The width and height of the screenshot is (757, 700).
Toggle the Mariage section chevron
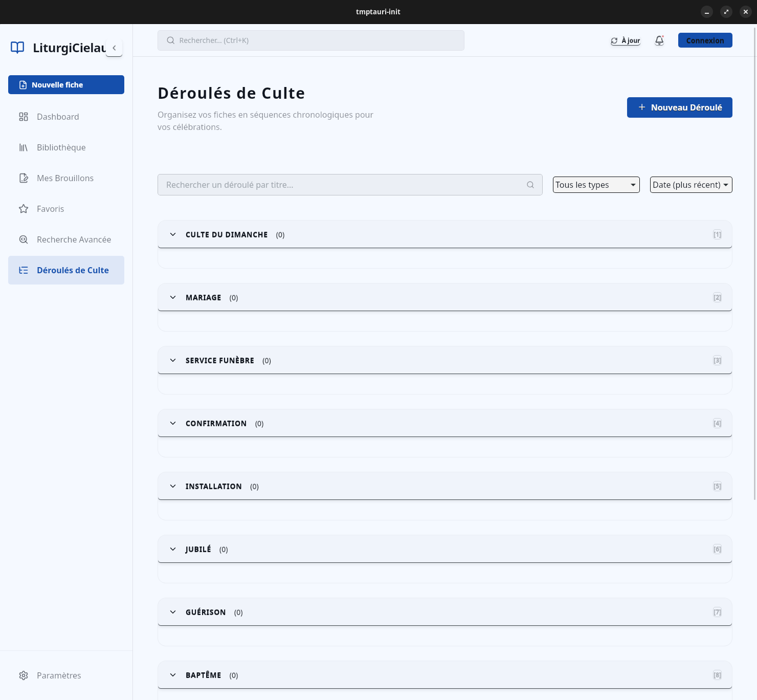point(173,297)
